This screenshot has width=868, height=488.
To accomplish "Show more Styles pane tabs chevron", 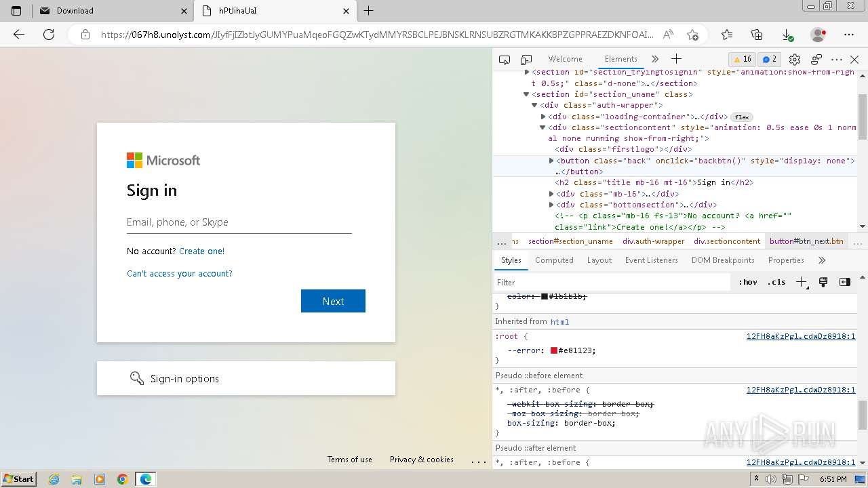I will tap(822, 260).
